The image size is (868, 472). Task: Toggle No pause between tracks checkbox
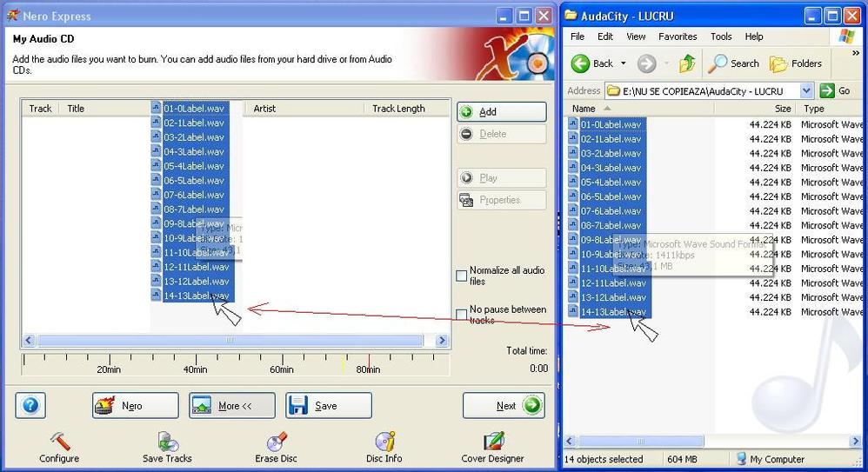tap(462, 315)
